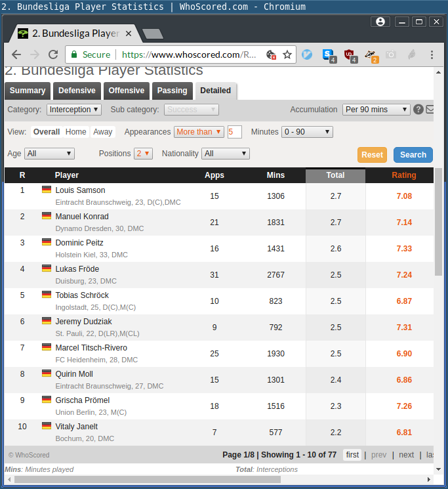Click the envelope icon beside Accumulation

[430, 109]
